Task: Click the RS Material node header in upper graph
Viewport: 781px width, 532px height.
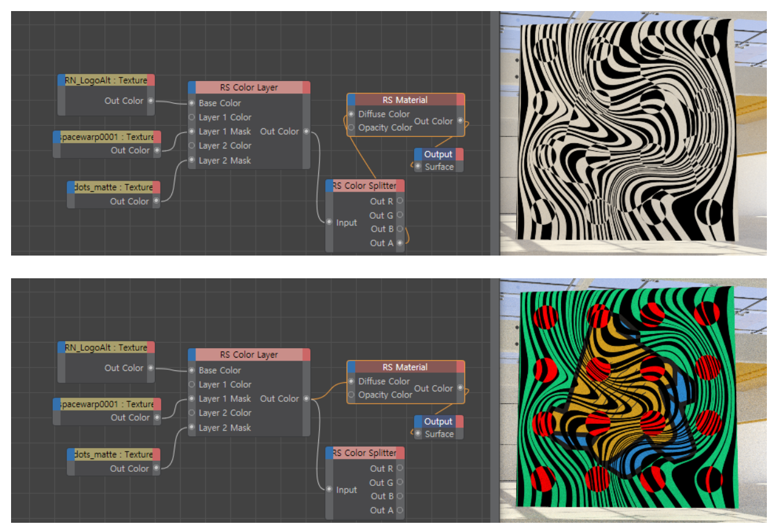Action: tap(405, 100)
